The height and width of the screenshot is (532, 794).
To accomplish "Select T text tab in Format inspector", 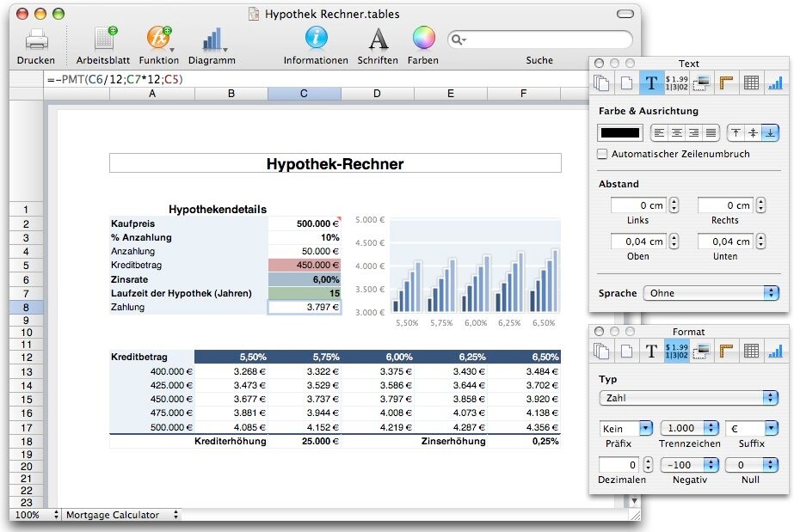I will [x=651, y=351].
